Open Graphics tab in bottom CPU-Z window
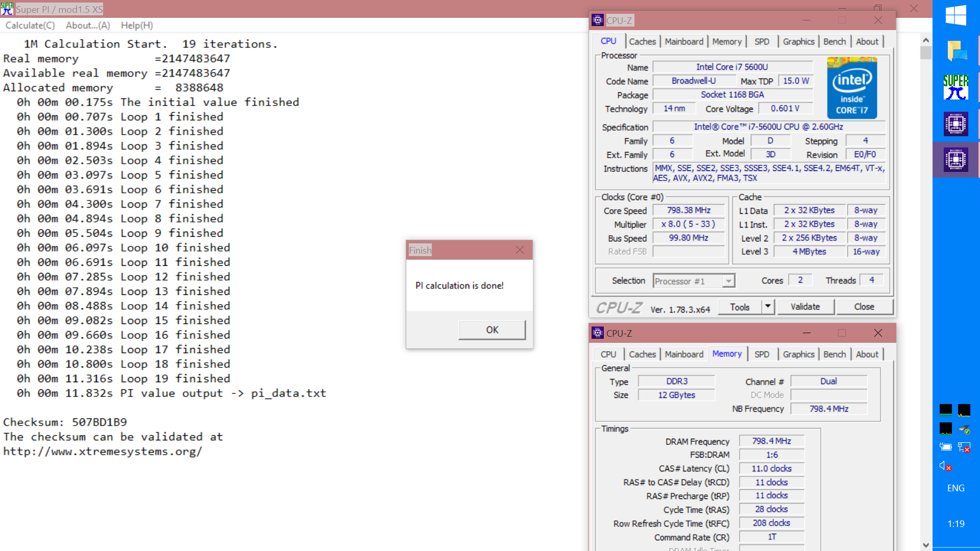 (x=798, y=355)
